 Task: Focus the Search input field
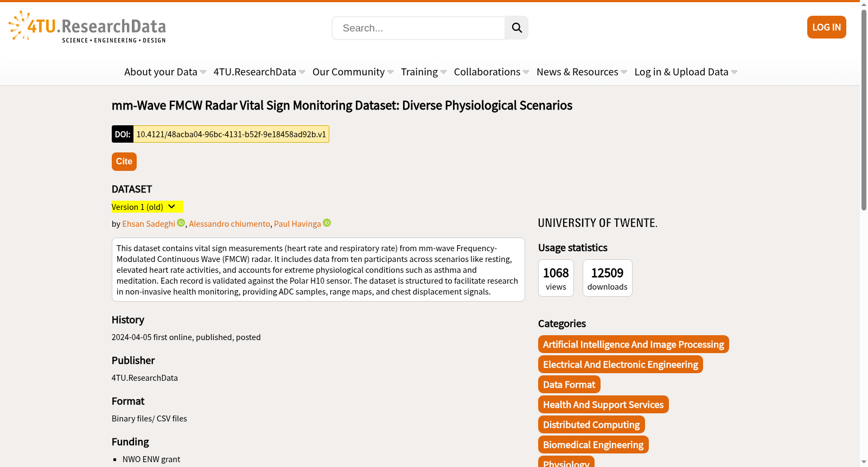pos(418,28)
